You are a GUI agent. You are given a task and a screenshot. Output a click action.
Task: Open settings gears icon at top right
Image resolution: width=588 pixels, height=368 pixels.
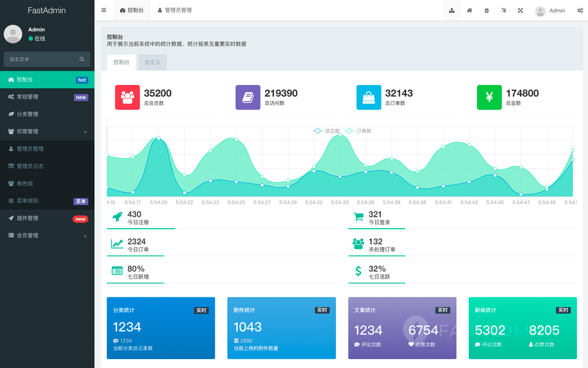580,11
